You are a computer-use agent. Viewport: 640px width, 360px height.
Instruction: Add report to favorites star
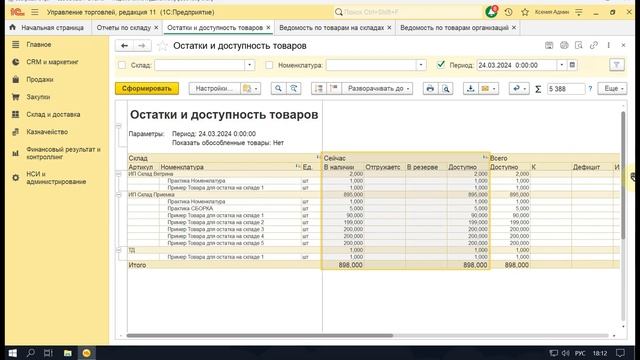(162, 46)
